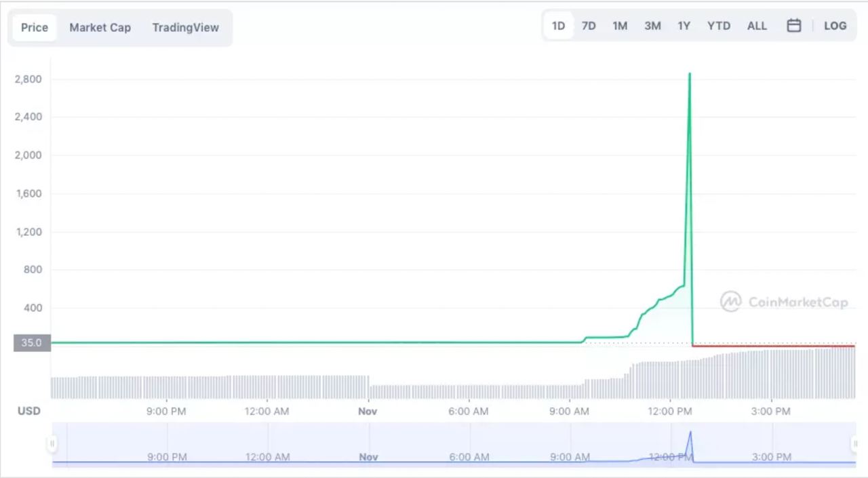868x478 pixels.
Task: Open the TradingView tab
Action: 185,28
